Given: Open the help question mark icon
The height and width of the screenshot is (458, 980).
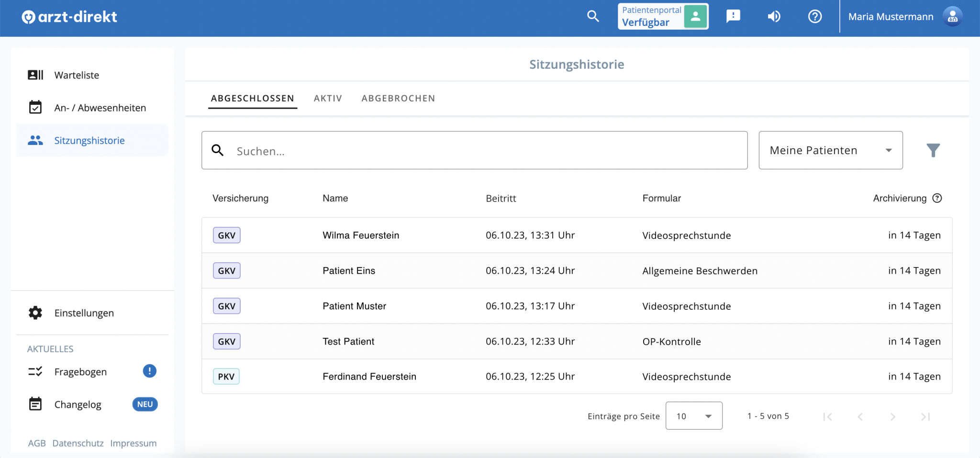Looking at the screenshot, I should pos(815,16).
